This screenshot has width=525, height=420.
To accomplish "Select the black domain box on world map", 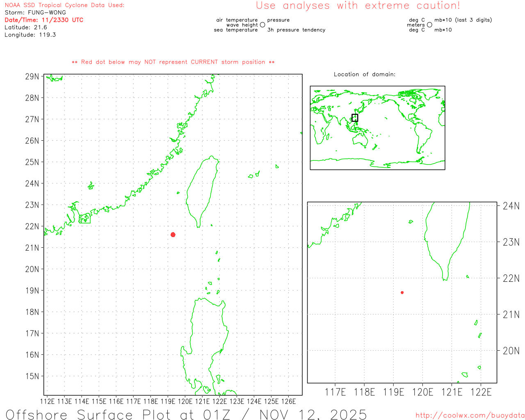I will click(355, 118).
